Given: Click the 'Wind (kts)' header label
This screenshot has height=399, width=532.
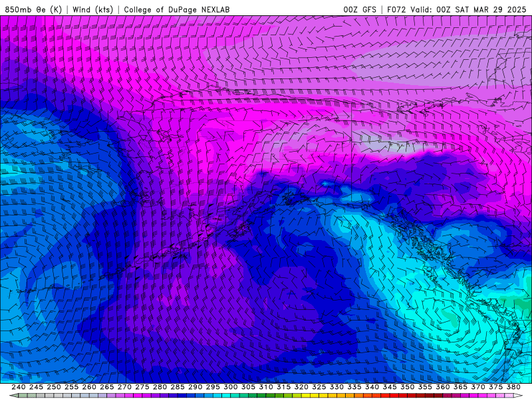Looking at the screenshot, I should (92, 9).
